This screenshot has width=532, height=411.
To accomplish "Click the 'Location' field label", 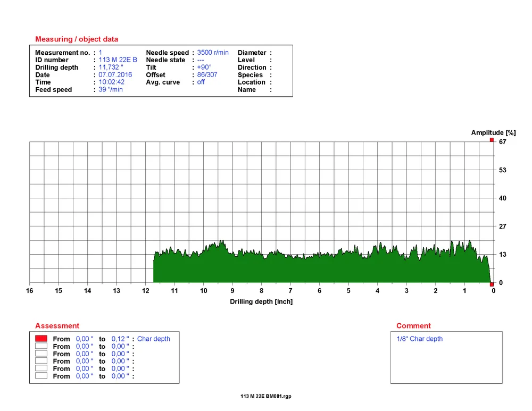I will 252,82.
